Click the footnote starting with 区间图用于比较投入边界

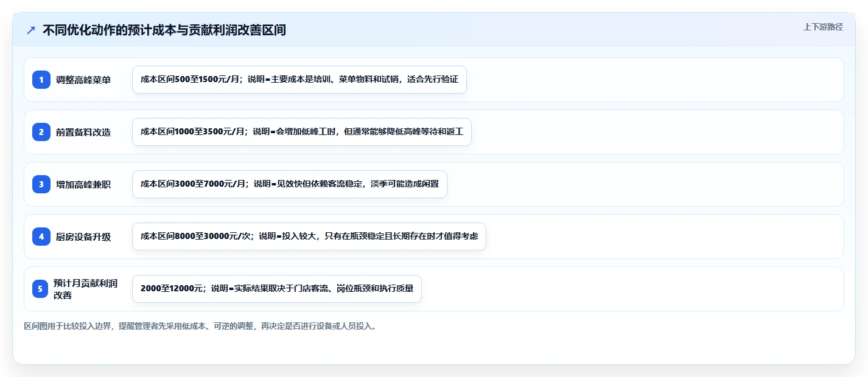[200, 327]
